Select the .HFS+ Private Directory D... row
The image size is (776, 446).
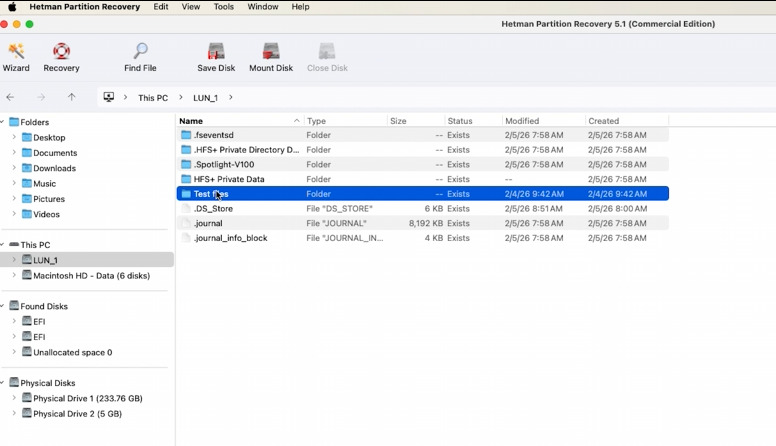(423, 149)
